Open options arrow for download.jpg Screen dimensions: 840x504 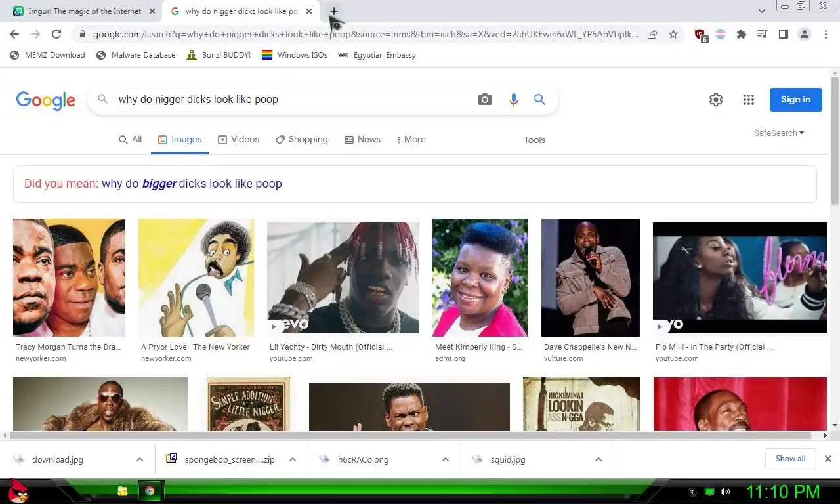140,459
